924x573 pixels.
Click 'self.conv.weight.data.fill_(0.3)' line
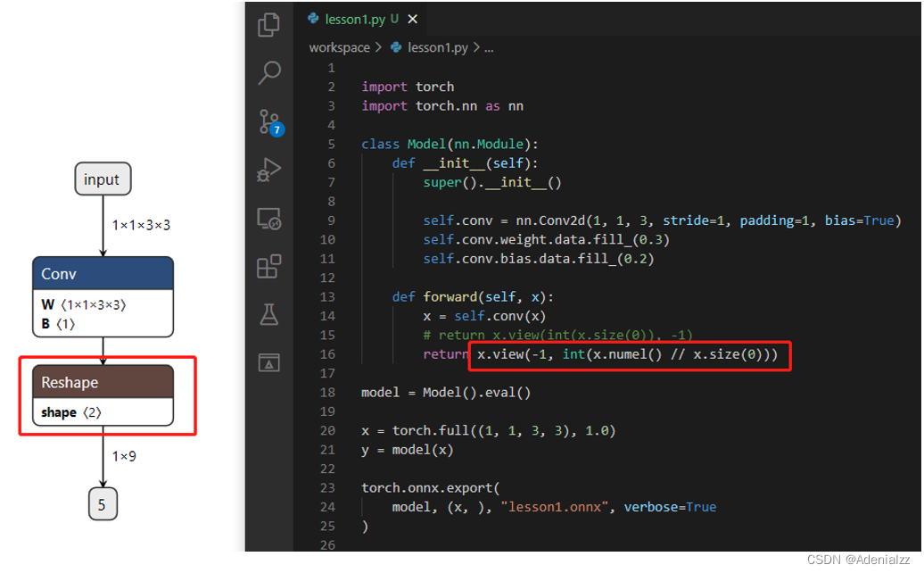tap(546, 240)
